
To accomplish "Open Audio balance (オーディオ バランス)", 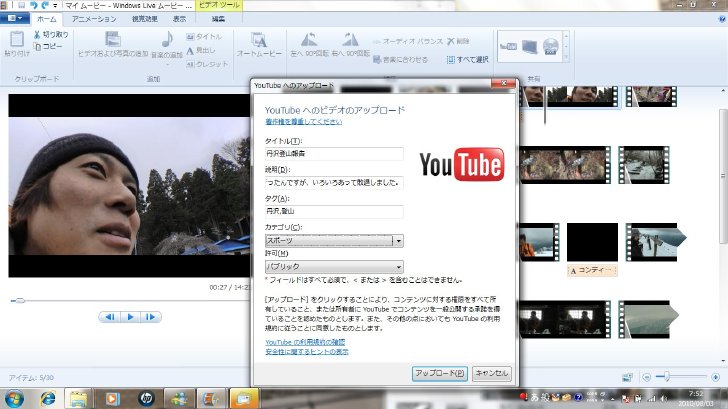I will [x=408, y=41].
